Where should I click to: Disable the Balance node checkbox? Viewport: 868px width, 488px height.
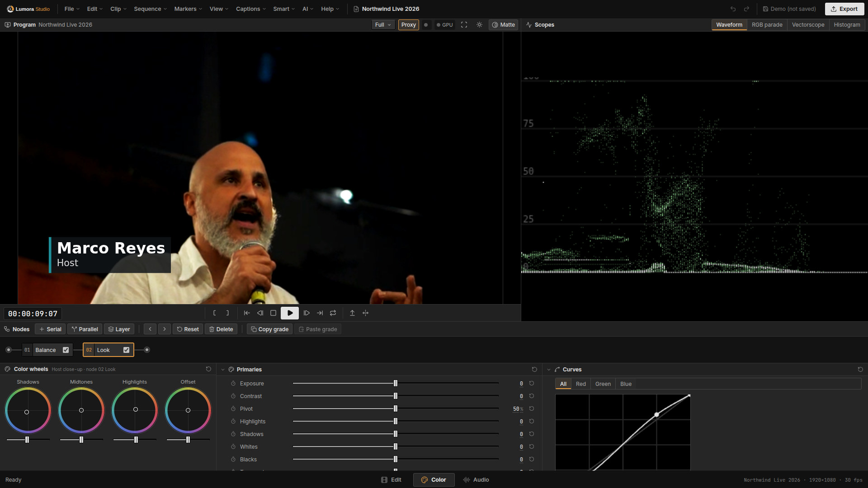coord(66,350)
